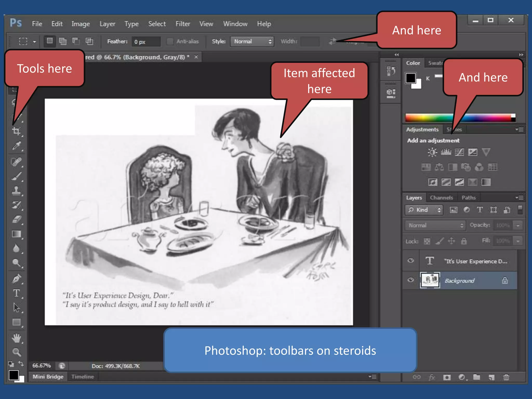
Task: Open the Fill dropdown arrow
Action: 517,241
